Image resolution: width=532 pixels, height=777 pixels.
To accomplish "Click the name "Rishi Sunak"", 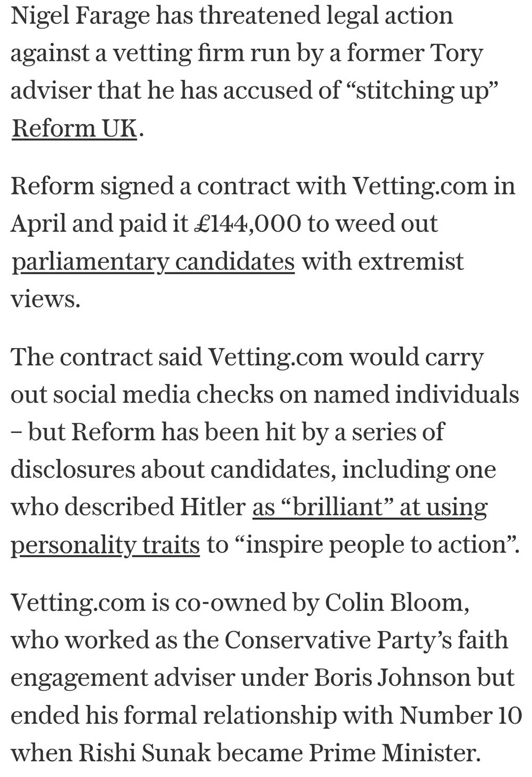I will [145, 753].
